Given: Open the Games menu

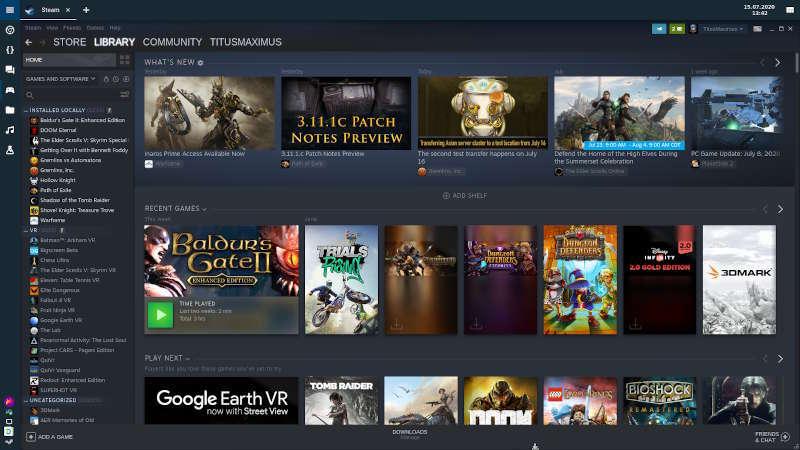Looking at the screenshot, I should pos(95,28).
